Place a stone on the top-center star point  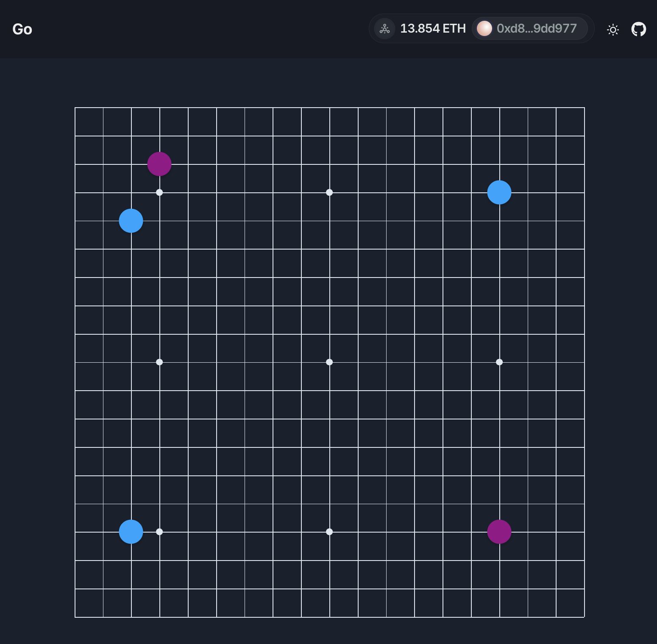(329, 192)
